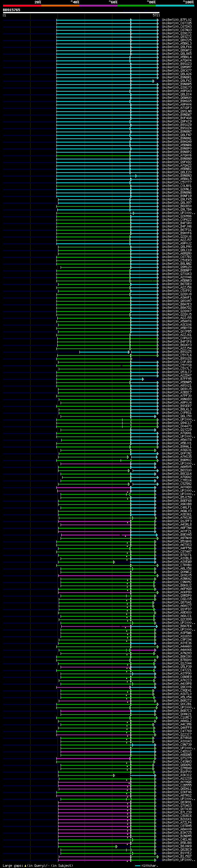
Task: Select hit UniRef100_C1UMC3
Action: [x=177, y=717]
